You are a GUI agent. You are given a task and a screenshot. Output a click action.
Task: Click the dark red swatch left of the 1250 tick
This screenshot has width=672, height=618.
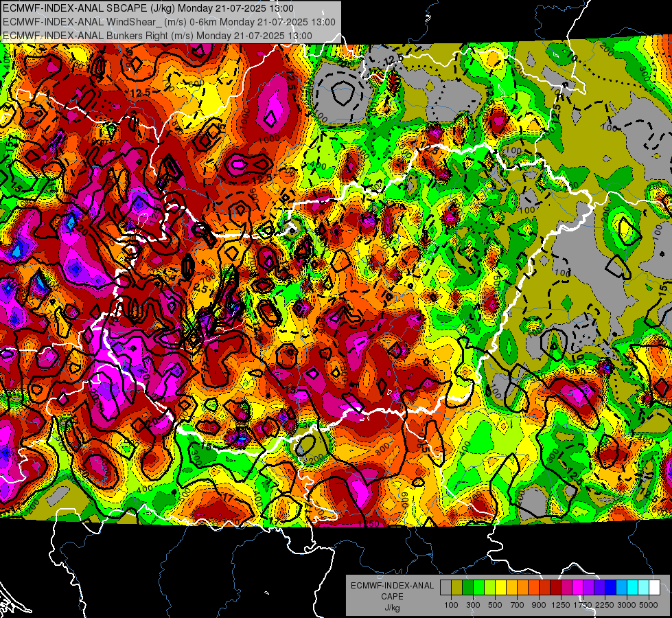click(x=556, y=588)
